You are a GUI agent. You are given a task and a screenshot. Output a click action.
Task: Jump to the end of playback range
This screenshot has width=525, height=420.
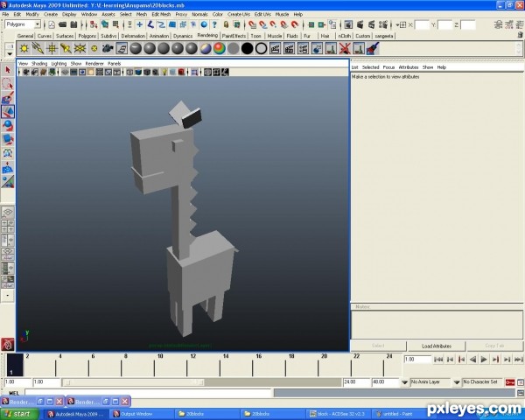(518, 360)
